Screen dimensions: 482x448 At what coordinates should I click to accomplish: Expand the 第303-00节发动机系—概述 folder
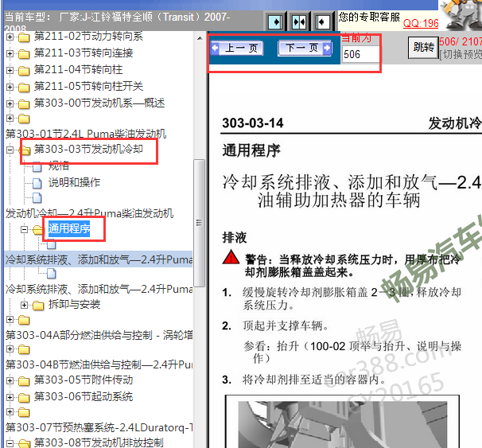pos(10,103)
